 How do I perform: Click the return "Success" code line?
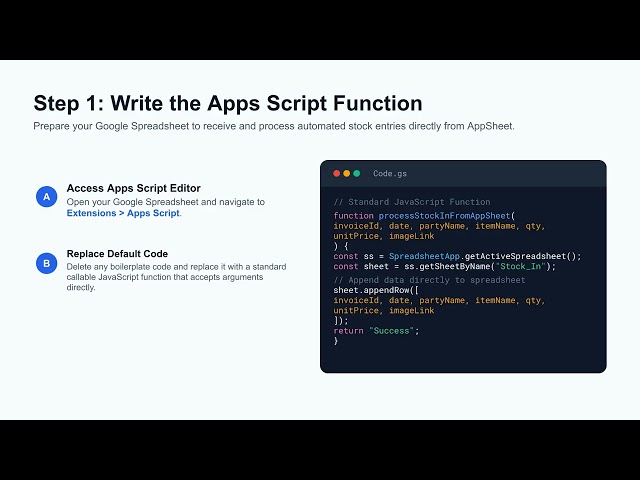[x=376, y=331]
